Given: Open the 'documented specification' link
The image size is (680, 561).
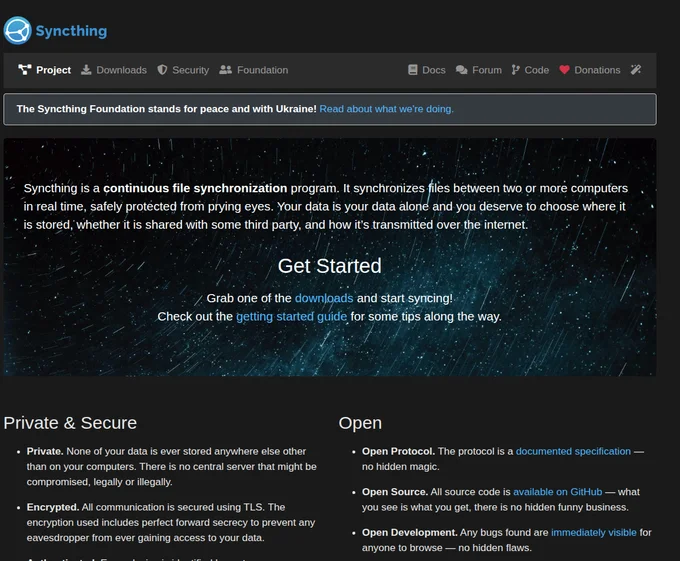Looking at the screenshot, I should click(573, 451).
